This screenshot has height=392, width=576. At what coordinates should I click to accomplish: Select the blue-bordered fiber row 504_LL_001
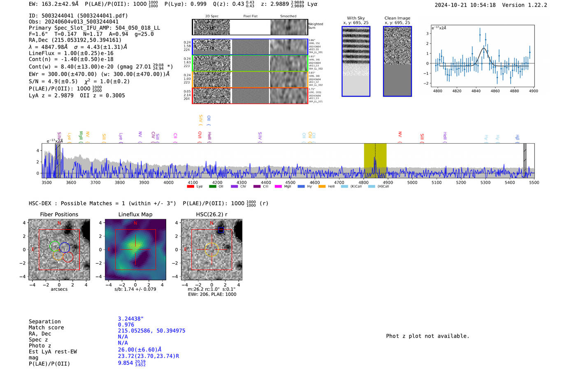tap(250, 47)
